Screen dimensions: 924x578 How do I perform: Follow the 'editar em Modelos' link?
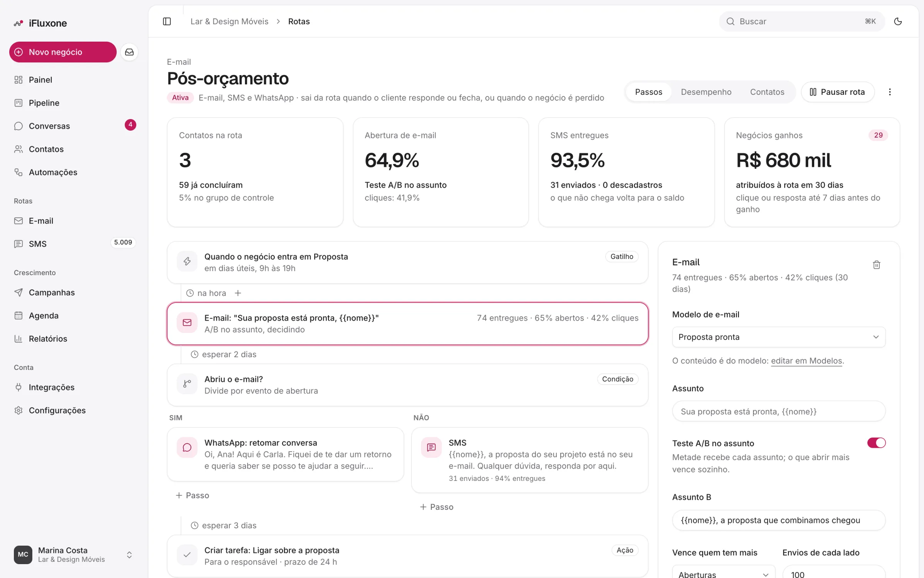coord(806,361)
